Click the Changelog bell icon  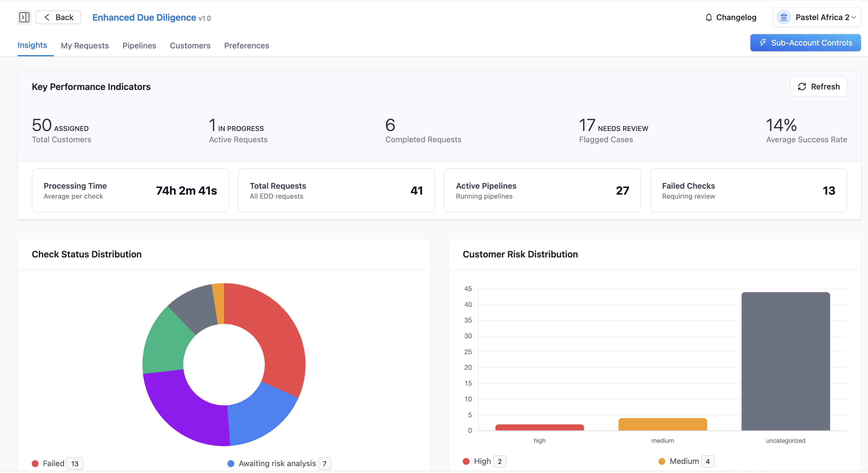point(709,18)
